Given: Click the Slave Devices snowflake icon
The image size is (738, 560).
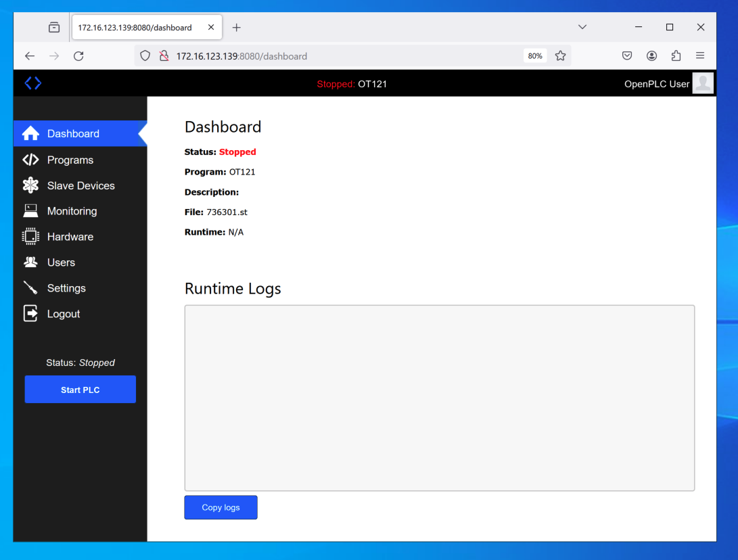Looking at the screenshot, I should pos(30,185).
